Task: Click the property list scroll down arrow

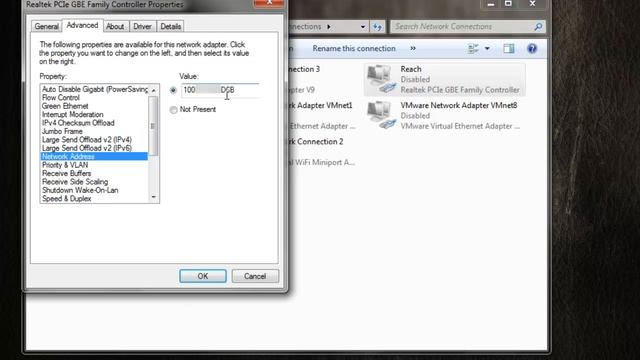Action: (153, 197)
